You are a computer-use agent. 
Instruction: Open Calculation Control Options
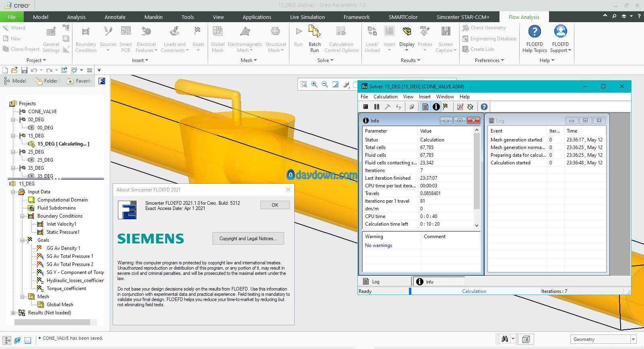coord(341,39)
